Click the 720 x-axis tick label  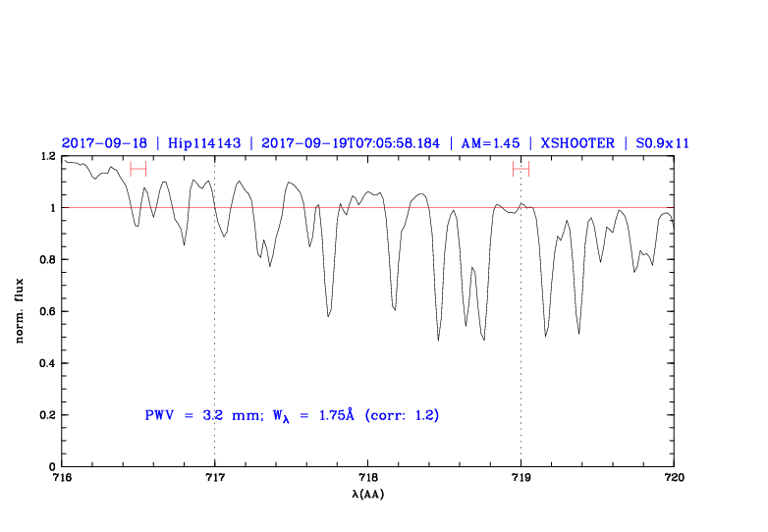click(674, 478)
